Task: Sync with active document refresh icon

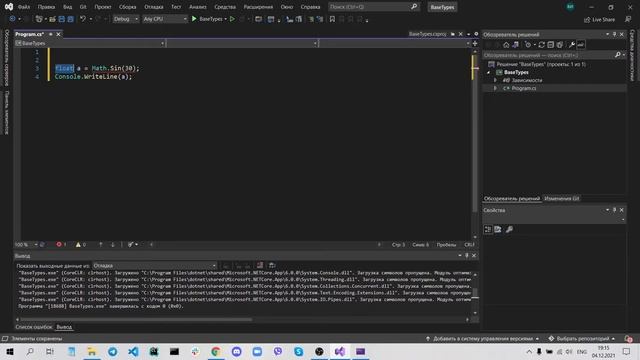Action: [542, 44]
